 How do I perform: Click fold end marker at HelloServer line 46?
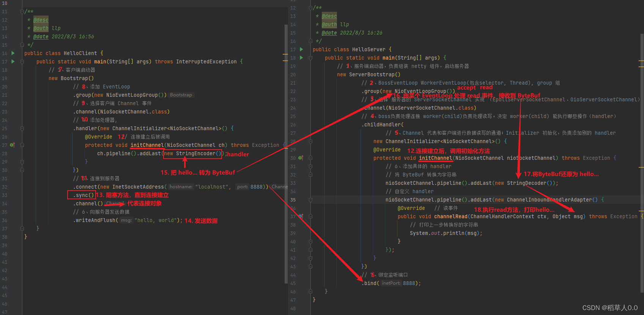tap(310, 291)
